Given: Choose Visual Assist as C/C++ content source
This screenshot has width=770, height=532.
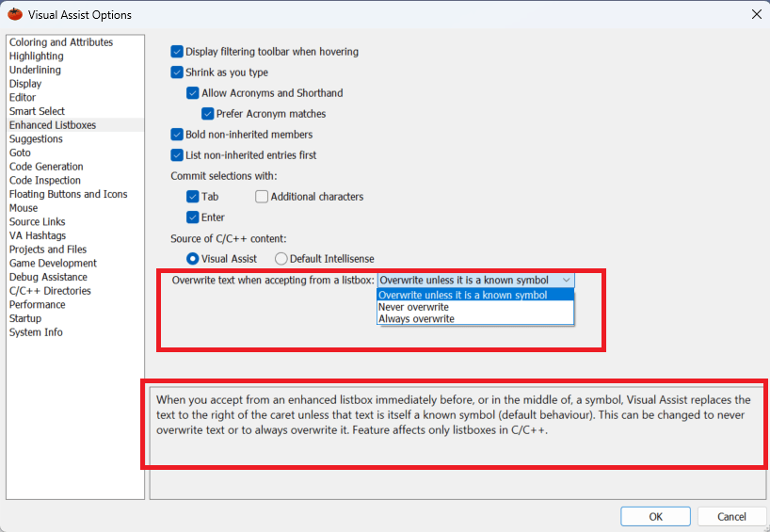Looking at the screenshot, I should 193,259.
